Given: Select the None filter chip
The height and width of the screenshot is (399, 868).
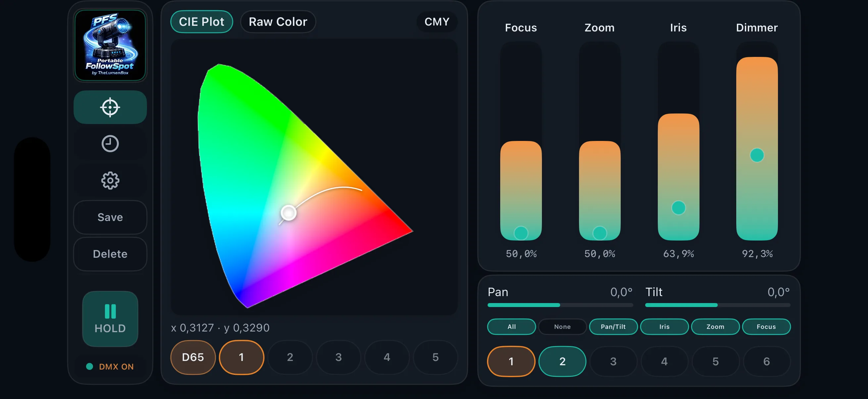Looking at the screenshot, I should point(562,326).
